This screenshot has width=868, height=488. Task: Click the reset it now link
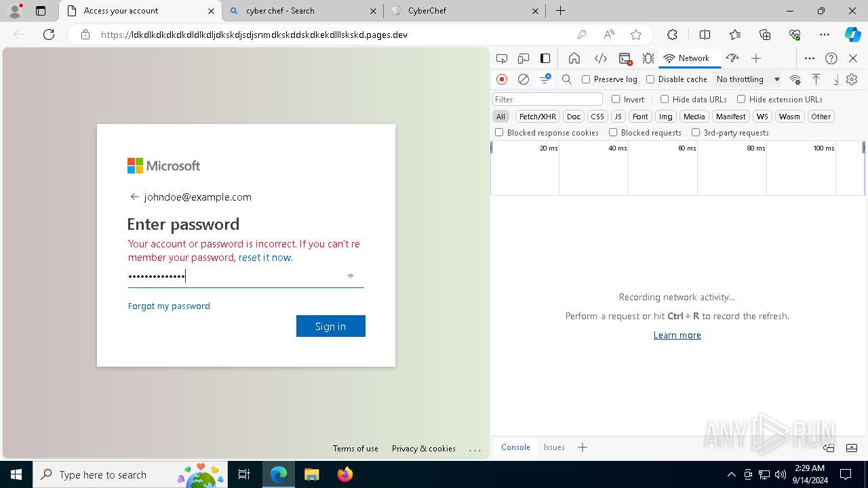265,258
